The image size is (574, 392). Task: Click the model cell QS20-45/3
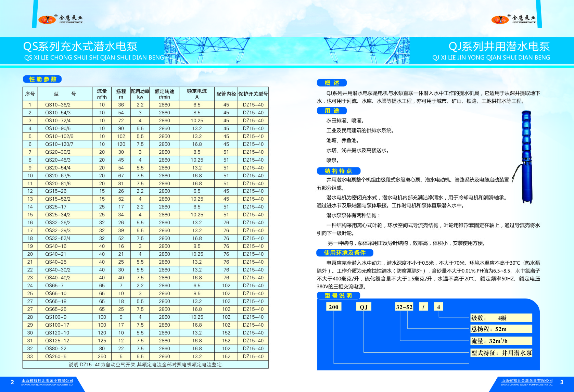tap(65, 160)
